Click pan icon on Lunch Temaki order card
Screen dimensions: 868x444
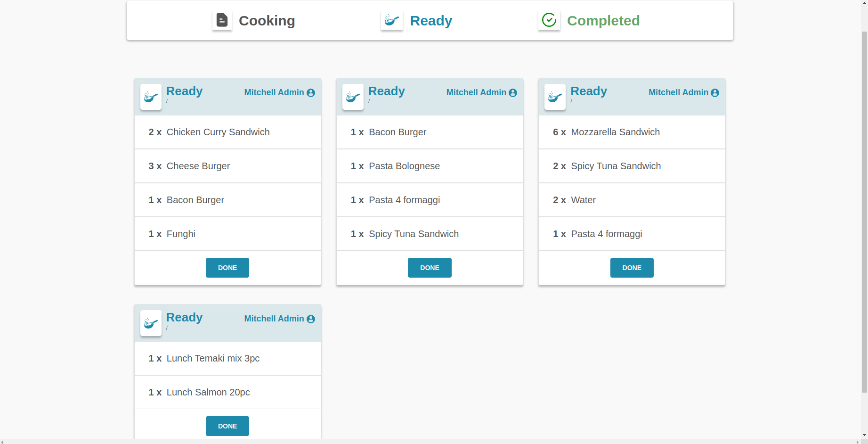151,323
